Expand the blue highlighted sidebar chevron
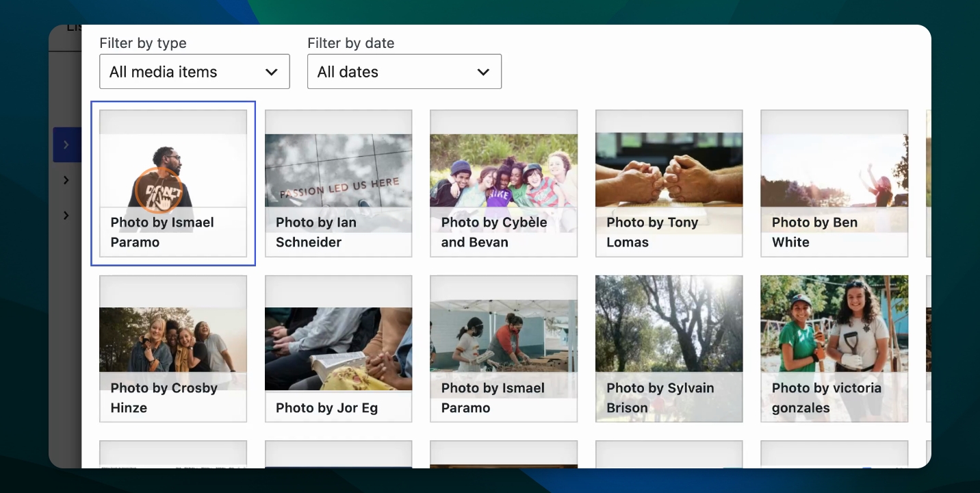980x493 pixels. [x=66, y=144]
